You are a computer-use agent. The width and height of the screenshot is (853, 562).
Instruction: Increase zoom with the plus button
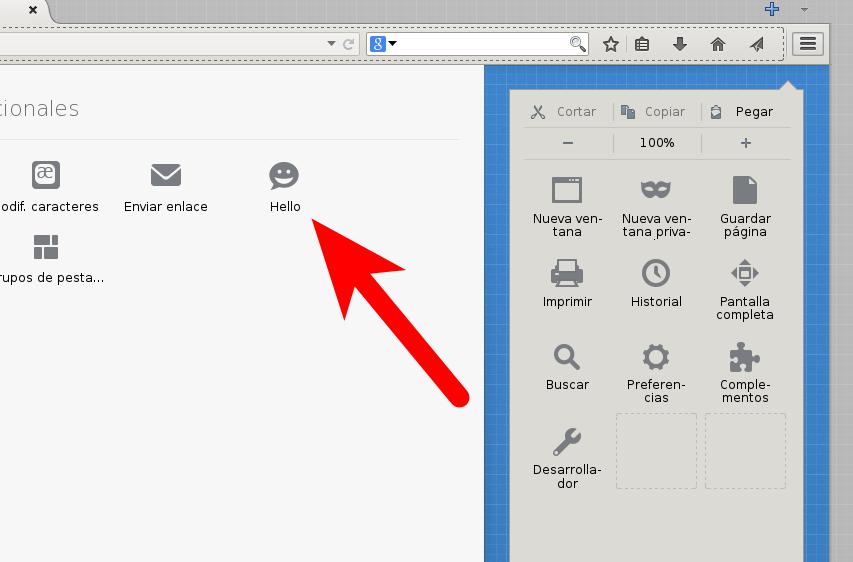(745, 143)
